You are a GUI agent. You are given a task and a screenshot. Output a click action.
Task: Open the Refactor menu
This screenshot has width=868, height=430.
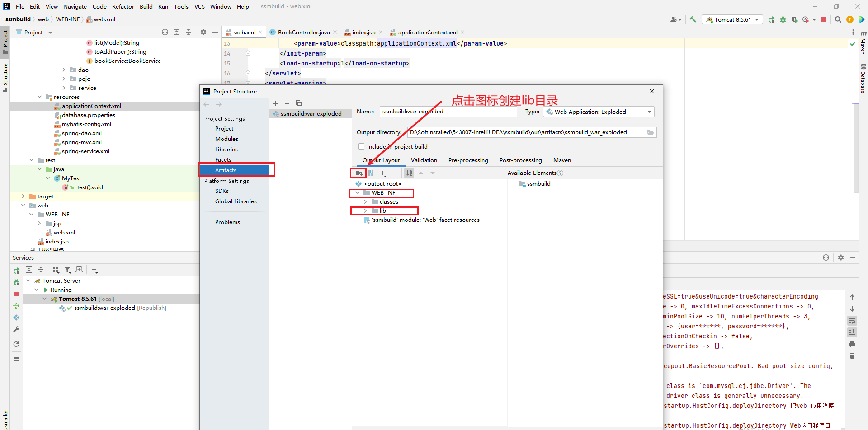point(123,6)
